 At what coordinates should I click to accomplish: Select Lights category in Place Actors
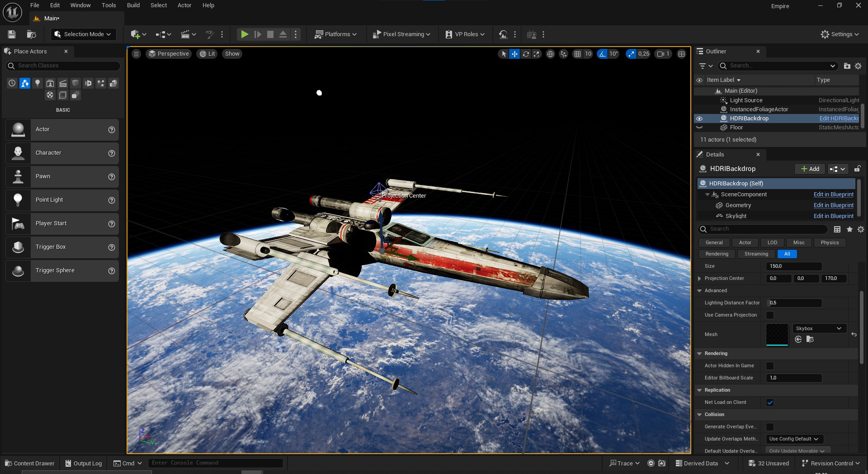click(x=38, y=83)
